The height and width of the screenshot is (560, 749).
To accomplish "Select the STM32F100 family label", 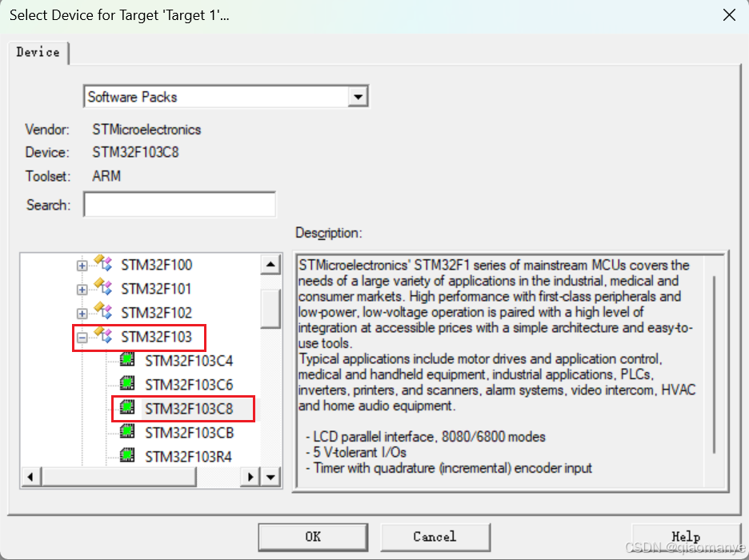I will pos(157,265).
